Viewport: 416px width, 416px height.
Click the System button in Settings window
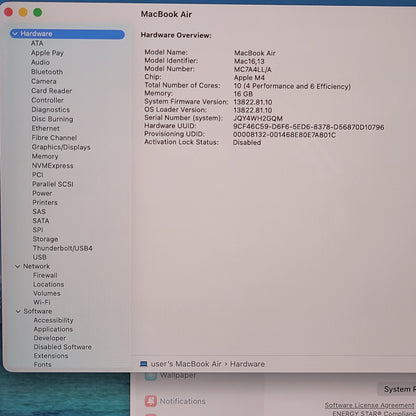pyautogui.click(x=397, y=389)
